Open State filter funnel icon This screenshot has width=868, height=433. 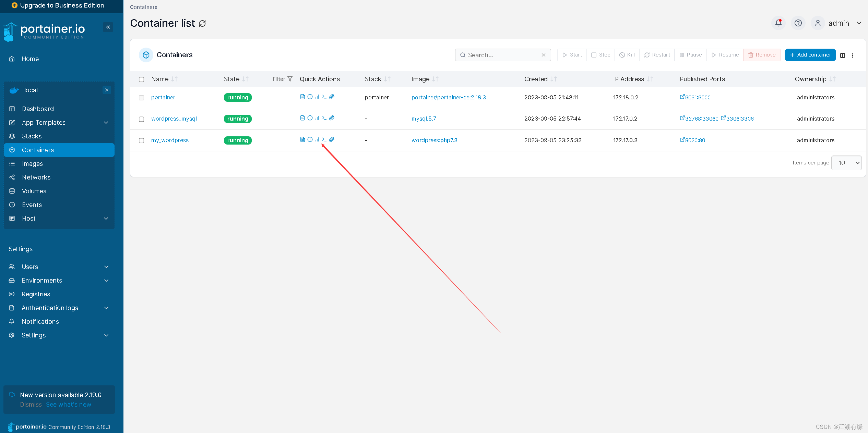point(290,79)
